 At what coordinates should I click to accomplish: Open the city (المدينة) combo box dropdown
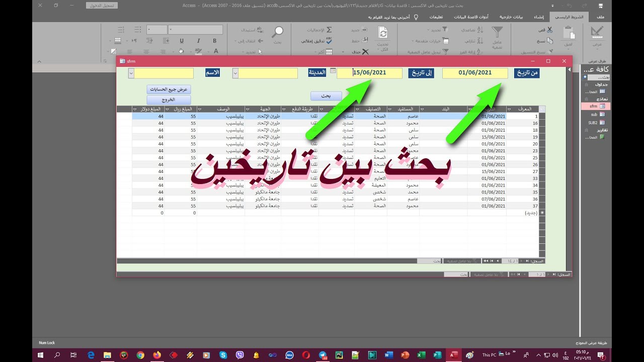pyautogui.click(x=235, y=73)
